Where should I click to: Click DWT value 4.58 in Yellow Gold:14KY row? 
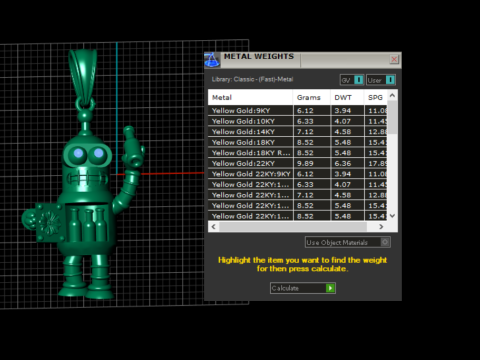(x=343, y=132)
